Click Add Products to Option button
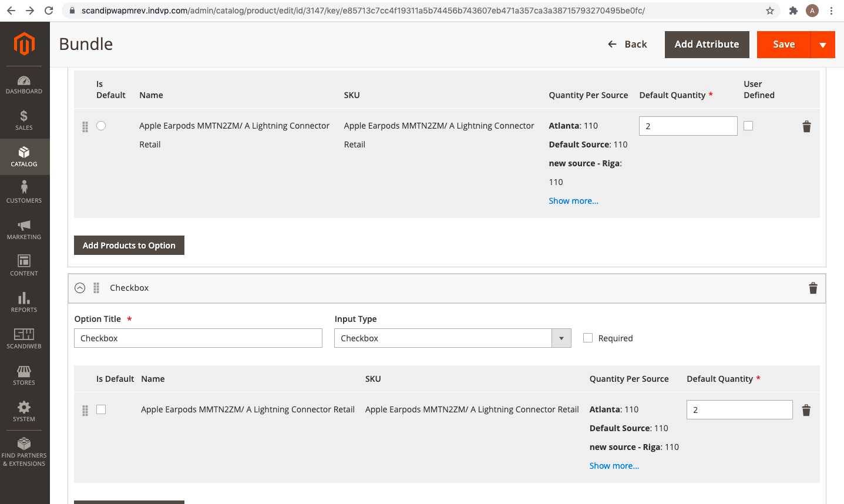Viewport: 844px width, 504px height. pos(129,246)
